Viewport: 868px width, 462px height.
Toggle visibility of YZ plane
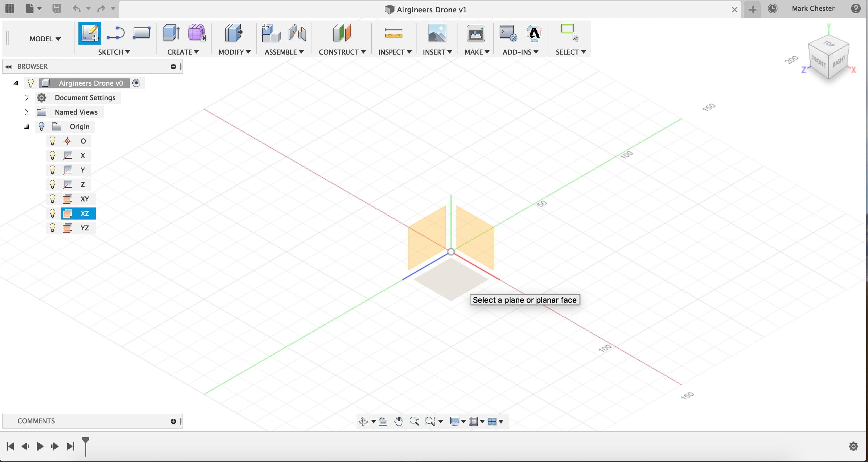[x=52, y=227]
